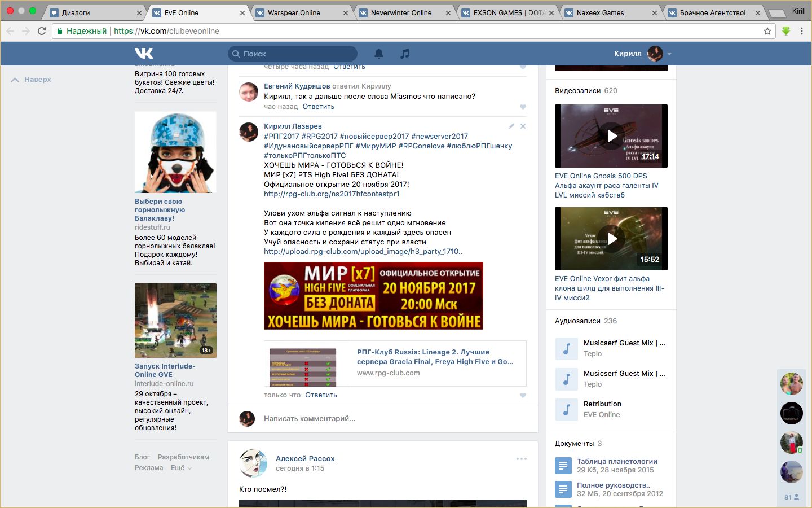Screen dimensions: 812x508
Task: Switch to the EXSON GAMES tab
Action: (507, 12)
